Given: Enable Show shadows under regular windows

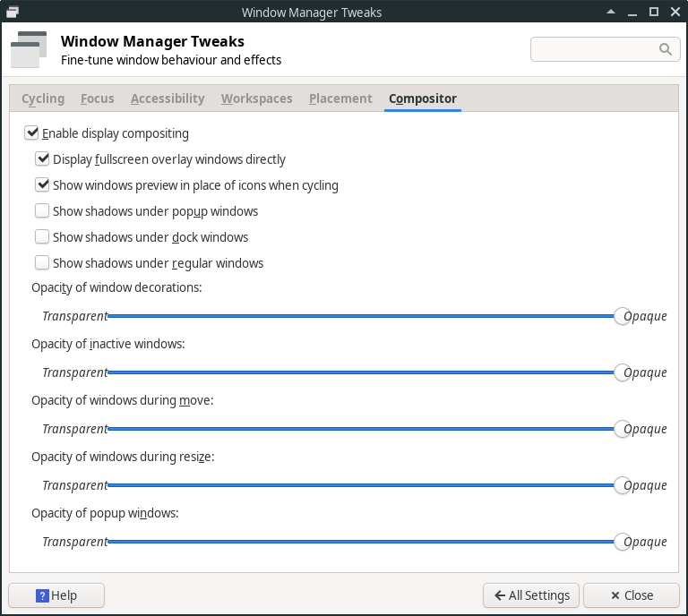Looking at the screenshot, I should pos(42,263).
